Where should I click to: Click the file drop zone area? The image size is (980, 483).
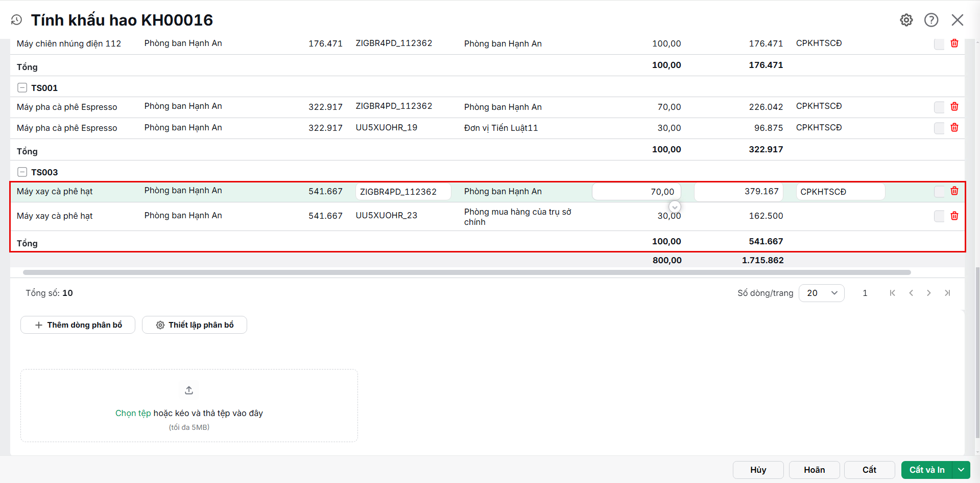(189, 406)
